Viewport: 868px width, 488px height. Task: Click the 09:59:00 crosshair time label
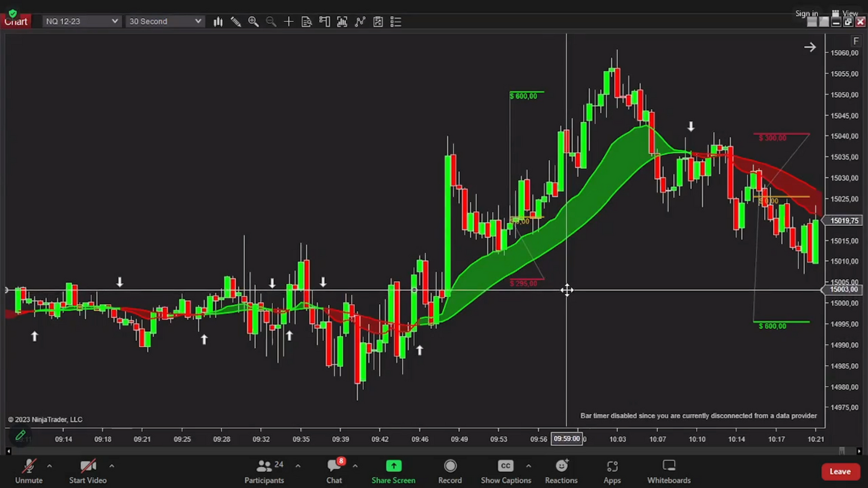point(567,439)
